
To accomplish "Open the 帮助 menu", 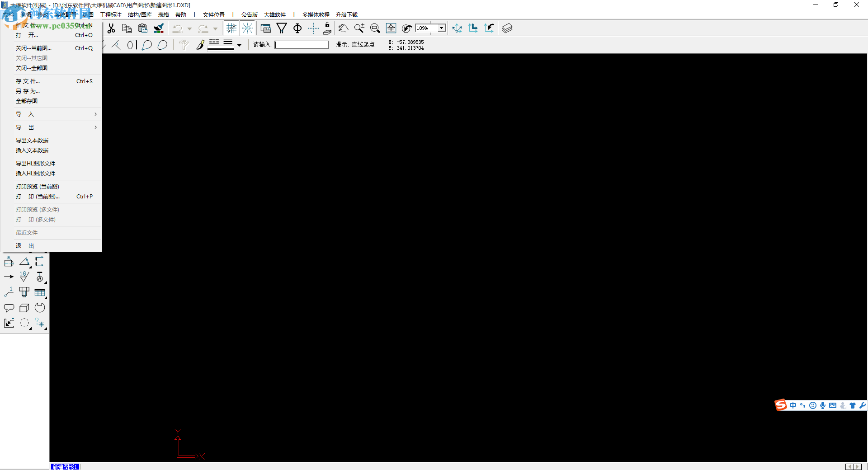I will (x=181, y=15).
